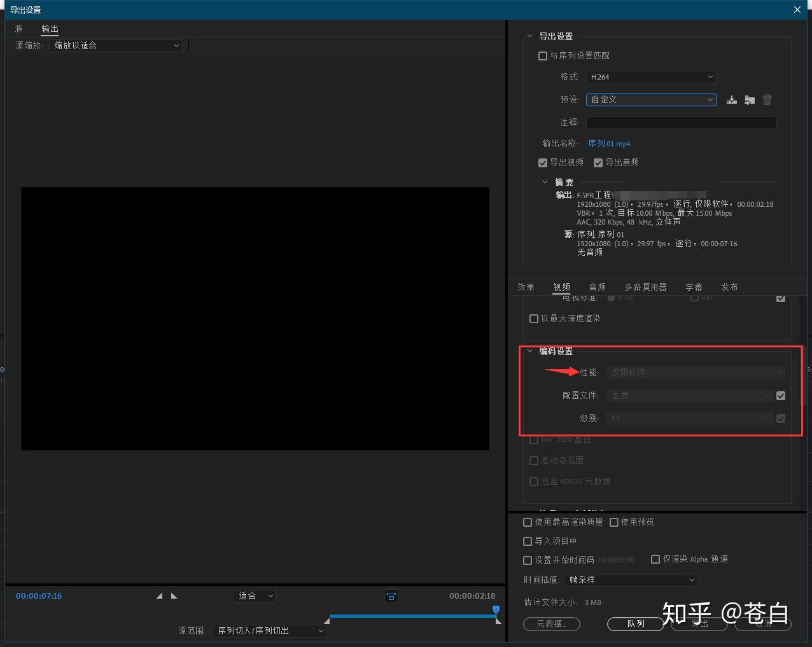The width and height of the screenshot is (812, 647).
Task: Click the save preset icon
Action: pos(732,100)
